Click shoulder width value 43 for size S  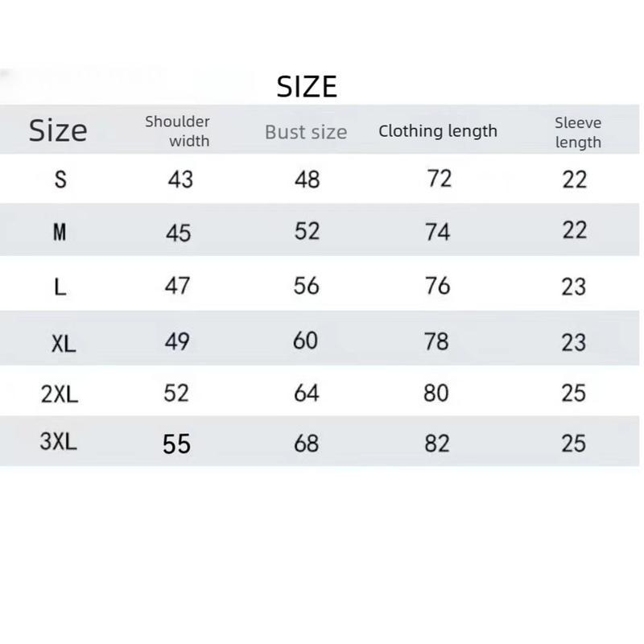point(180,179)
